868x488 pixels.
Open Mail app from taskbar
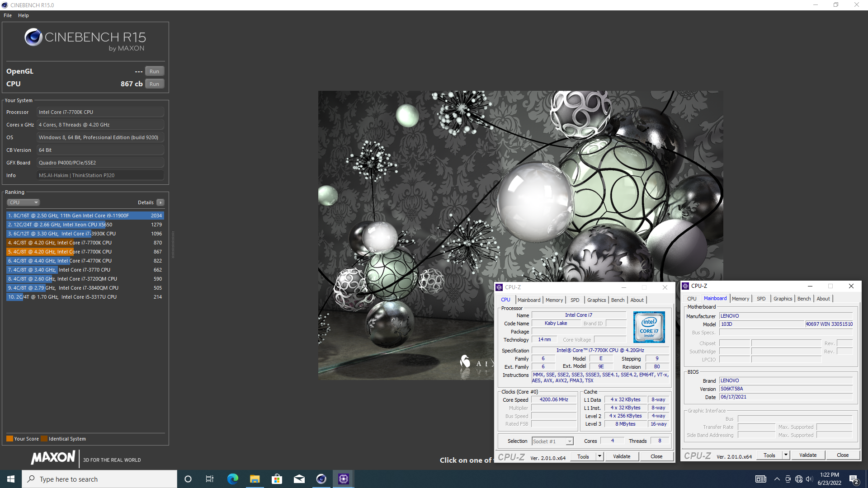click(x=299, y=479)
